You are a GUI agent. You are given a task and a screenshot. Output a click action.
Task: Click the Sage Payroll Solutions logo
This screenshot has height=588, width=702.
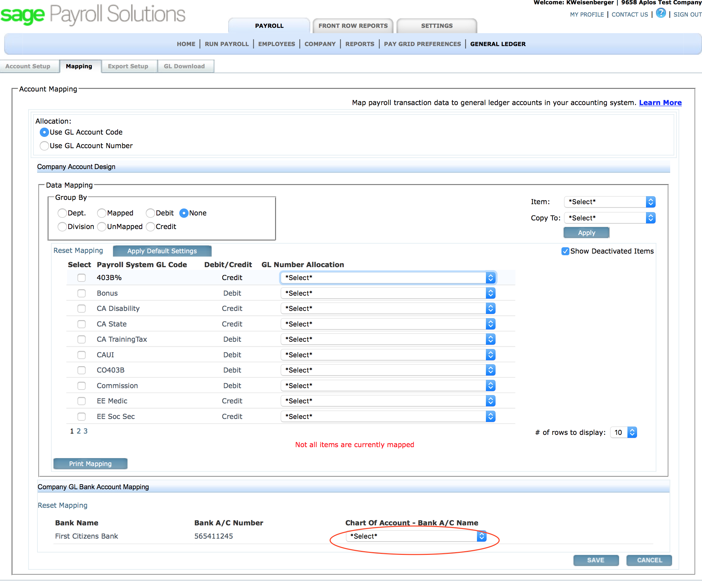point(92,14)
